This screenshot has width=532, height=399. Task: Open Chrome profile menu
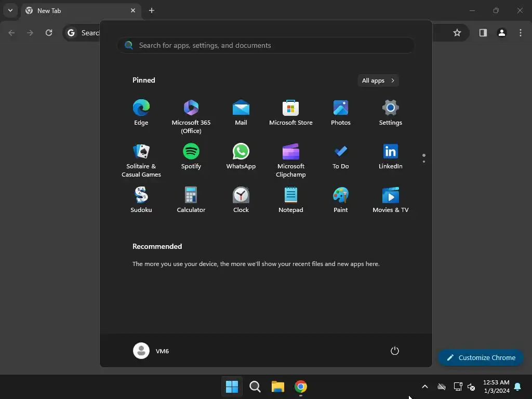point(502,33)
